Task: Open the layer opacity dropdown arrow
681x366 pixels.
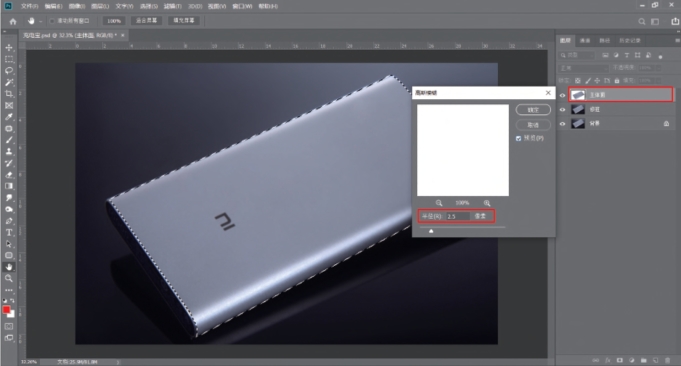Action: click(659, 68)
